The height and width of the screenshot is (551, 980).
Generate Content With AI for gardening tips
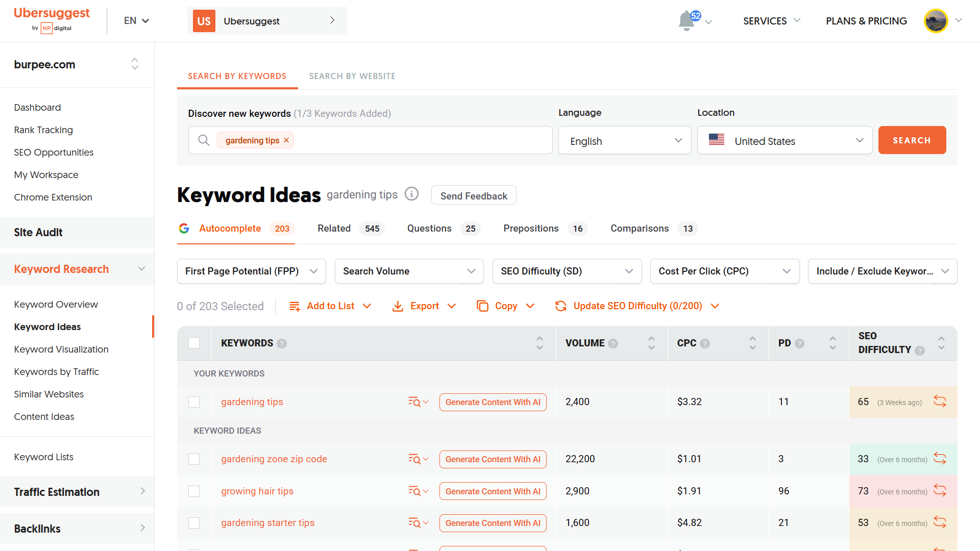493,402
